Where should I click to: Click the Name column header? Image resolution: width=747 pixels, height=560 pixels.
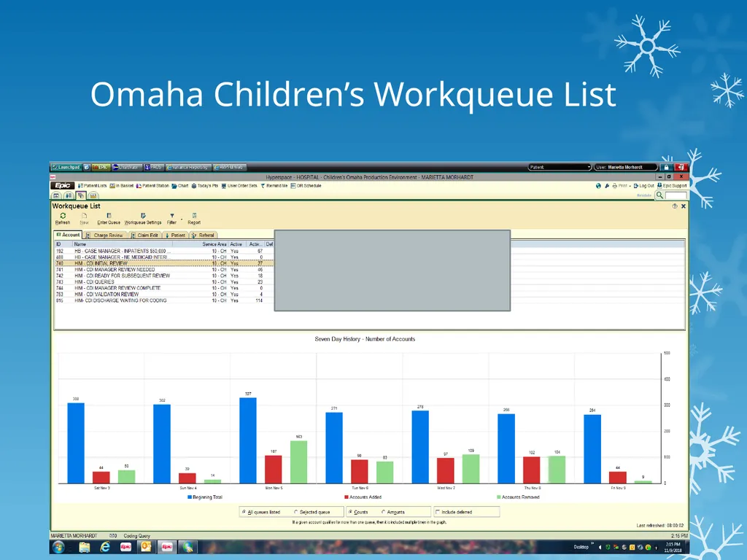tap(123, 244)
